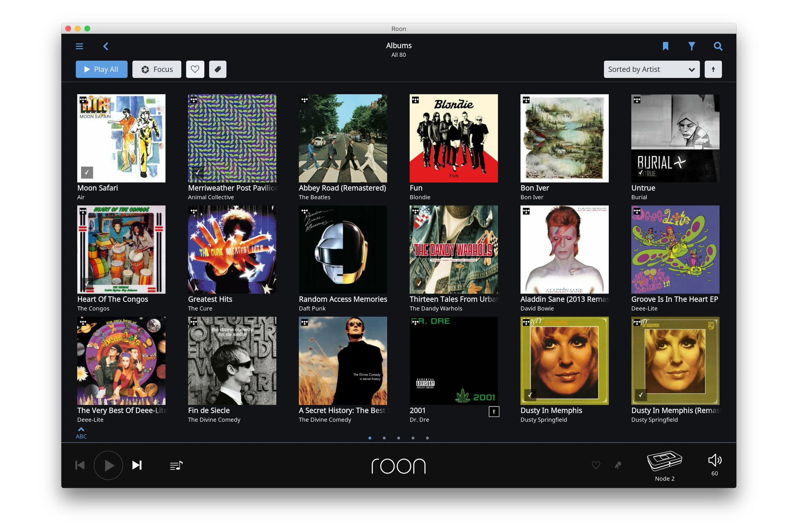Open the Aladdin Sane album cover
Viewport: 798px width, 532px height.
(565, 249)
